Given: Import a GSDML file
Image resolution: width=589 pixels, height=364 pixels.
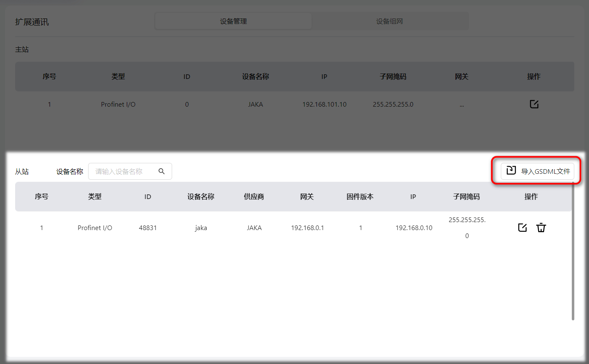Looking at the screenshot, I should click(537, 171).
